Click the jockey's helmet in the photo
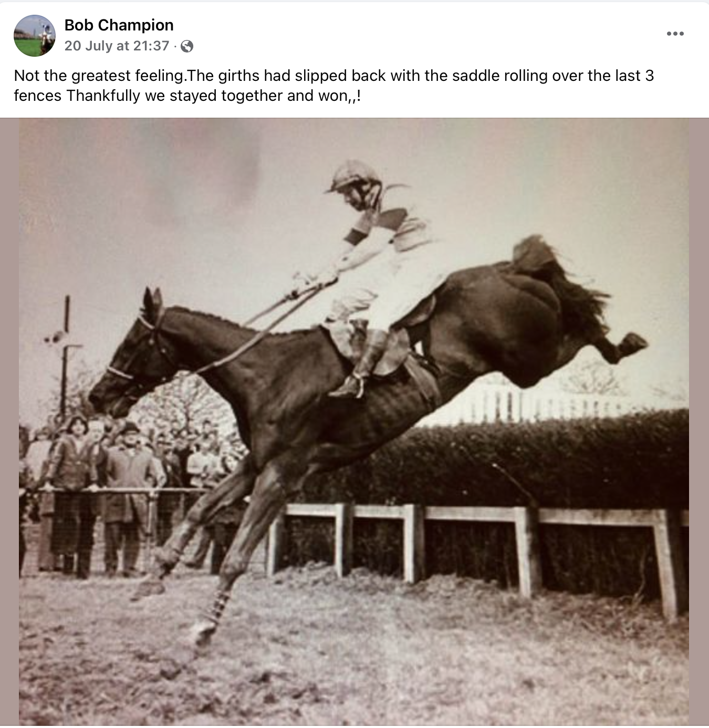The width and height of the screenshot is (709, 728). (x=354, y=176)
